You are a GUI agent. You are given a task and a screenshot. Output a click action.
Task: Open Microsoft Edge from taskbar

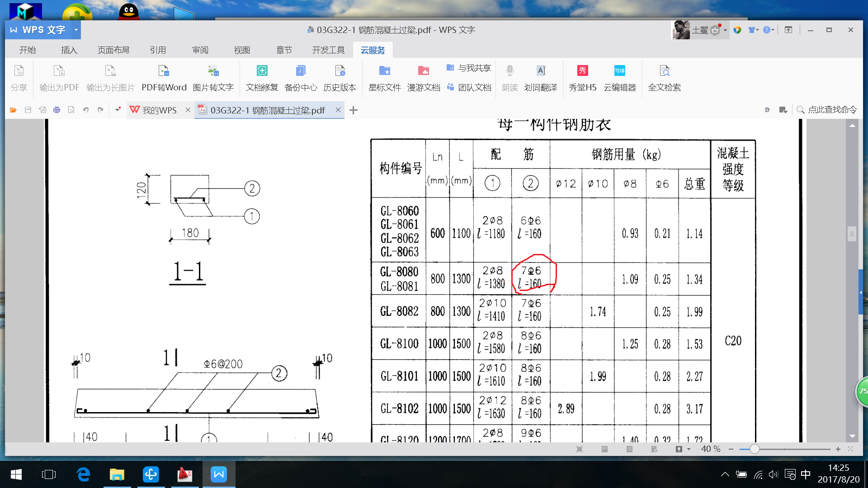click(x=83, y=474)
